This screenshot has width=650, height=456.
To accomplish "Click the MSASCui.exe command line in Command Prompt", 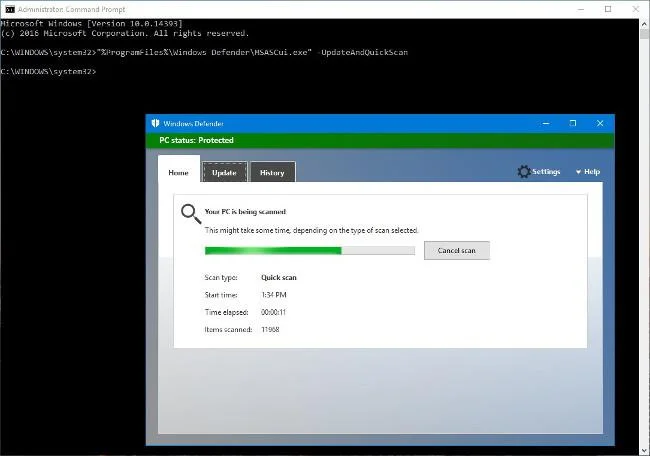I will (x=204, y=52).
